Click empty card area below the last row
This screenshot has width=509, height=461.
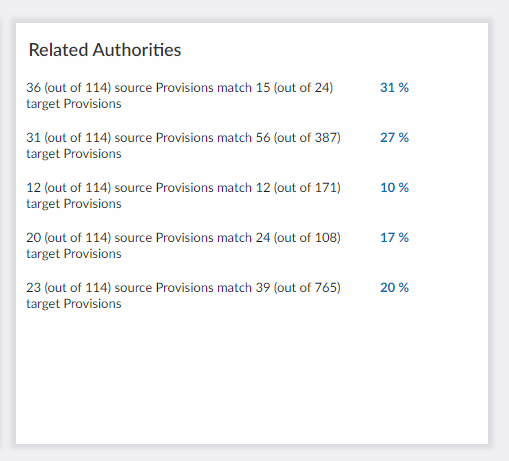(252, 377)
